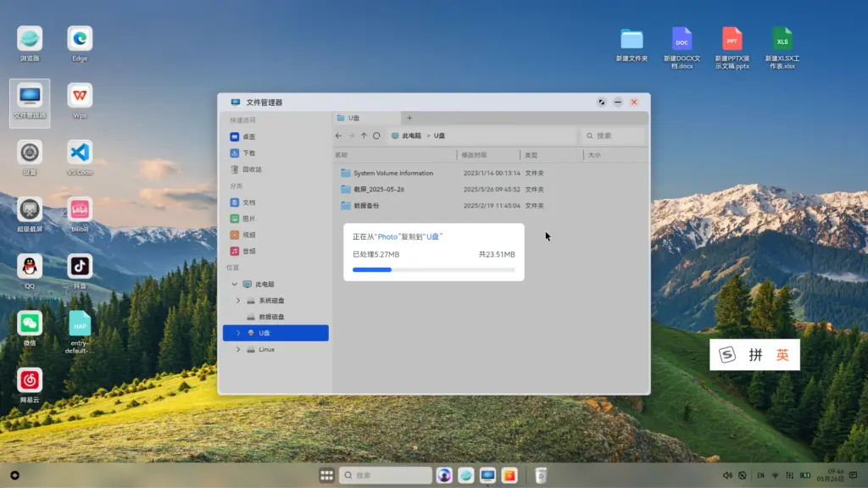
Task: Go up one directory level
Action: point(364,136)
